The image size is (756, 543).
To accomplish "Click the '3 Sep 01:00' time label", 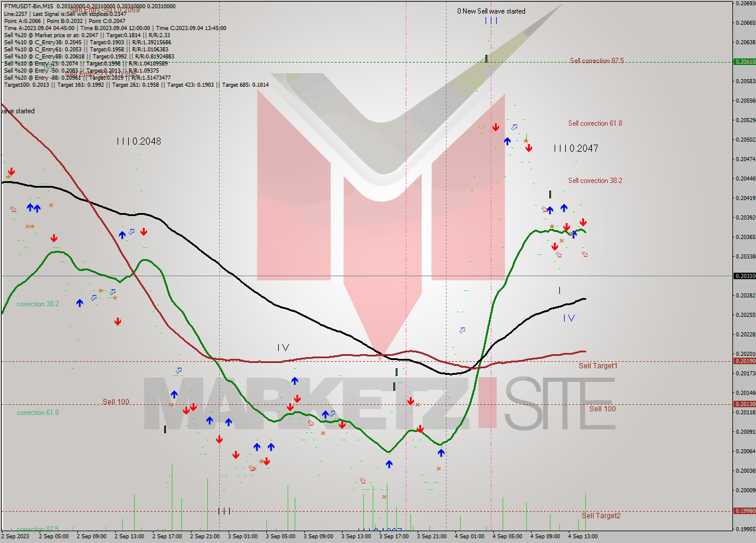I will (242, 537).
